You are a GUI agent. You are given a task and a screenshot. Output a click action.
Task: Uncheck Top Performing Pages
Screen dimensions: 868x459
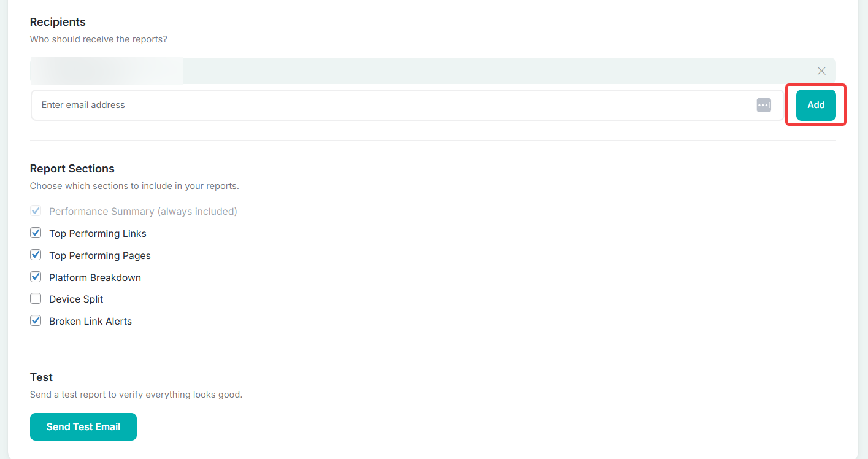click(x=36, y=255)
